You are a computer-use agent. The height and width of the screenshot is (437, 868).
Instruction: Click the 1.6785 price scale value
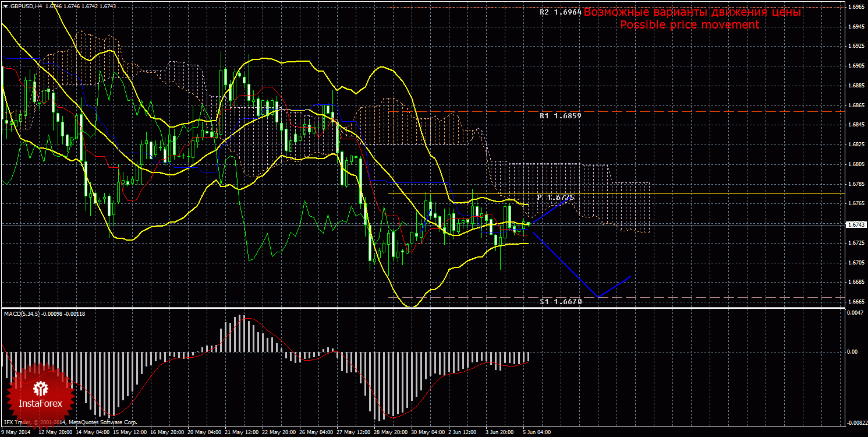tap(856, 184)
